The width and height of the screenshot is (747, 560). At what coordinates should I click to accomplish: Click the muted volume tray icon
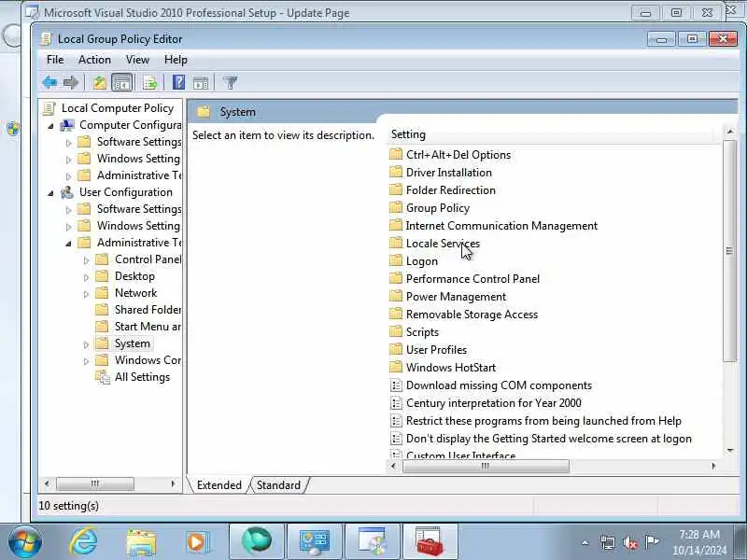(630, 542)
